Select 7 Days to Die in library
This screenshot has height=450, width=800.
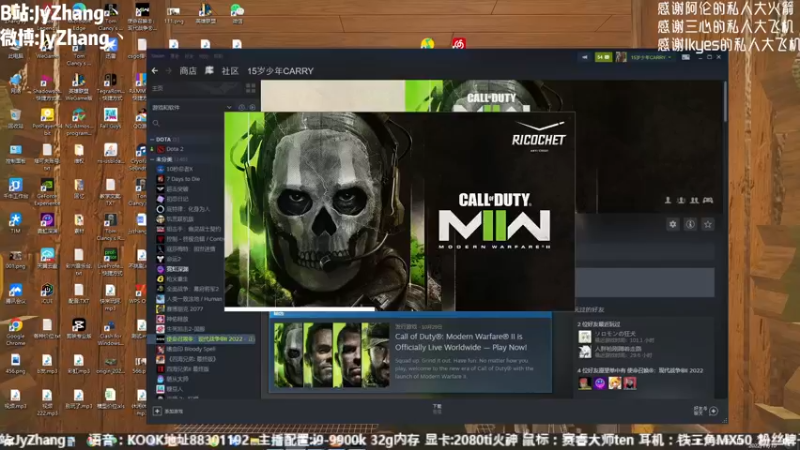[x=183, y=179]
